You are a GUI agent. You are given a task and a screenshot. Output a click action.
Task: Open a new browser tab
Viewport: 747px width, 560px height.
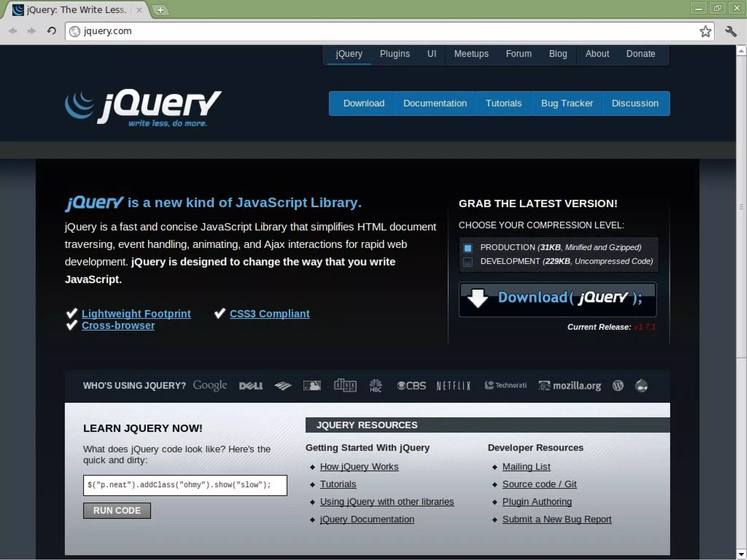160,10
